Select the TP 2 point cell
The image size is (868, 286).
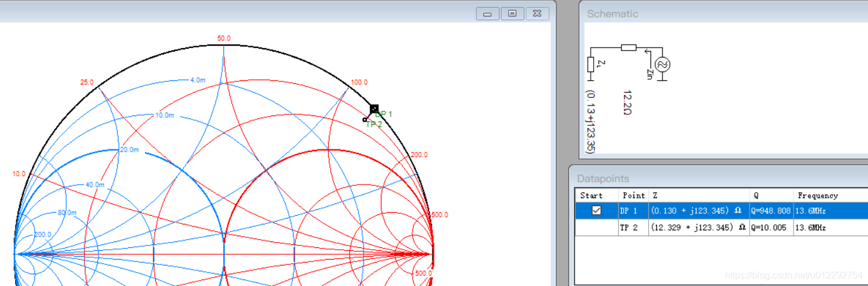(x=632, y=227)
